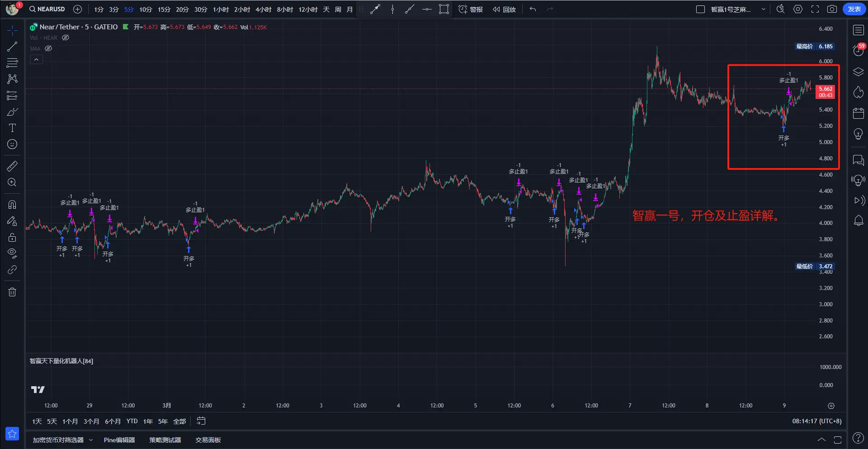
Task: Open the hotlists flame panel
Action: click(x=858, y=92)
